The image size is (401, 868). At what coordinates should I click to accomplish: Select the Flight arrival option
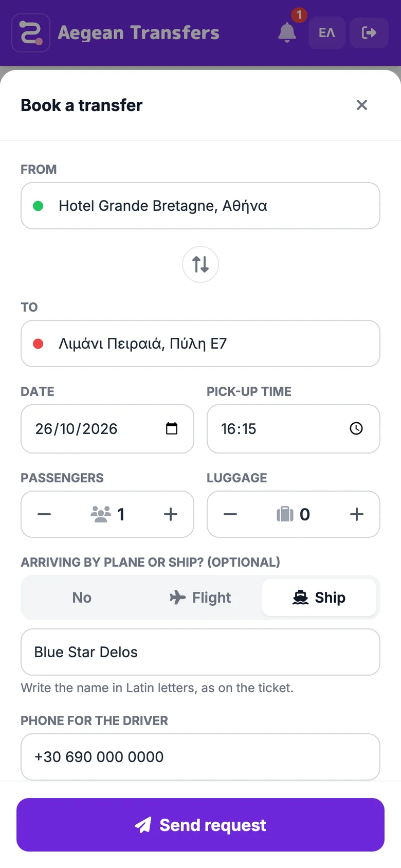[200, 598]
